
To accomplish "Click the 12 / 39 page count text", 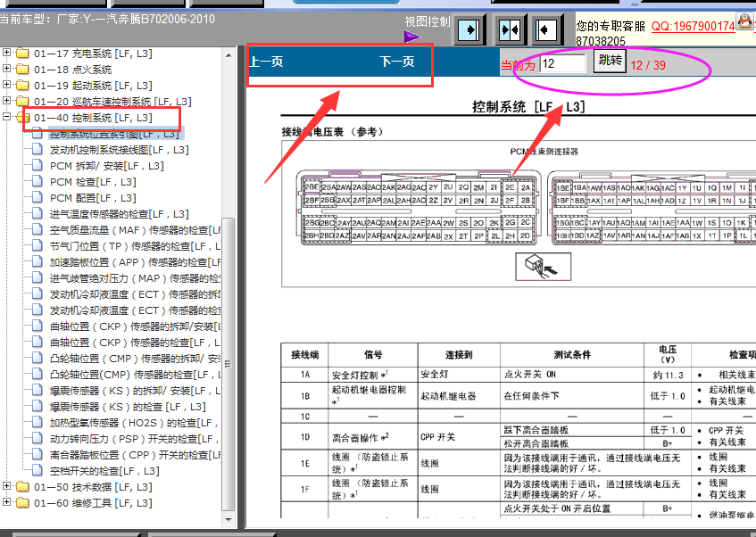I will coord(648,65).
